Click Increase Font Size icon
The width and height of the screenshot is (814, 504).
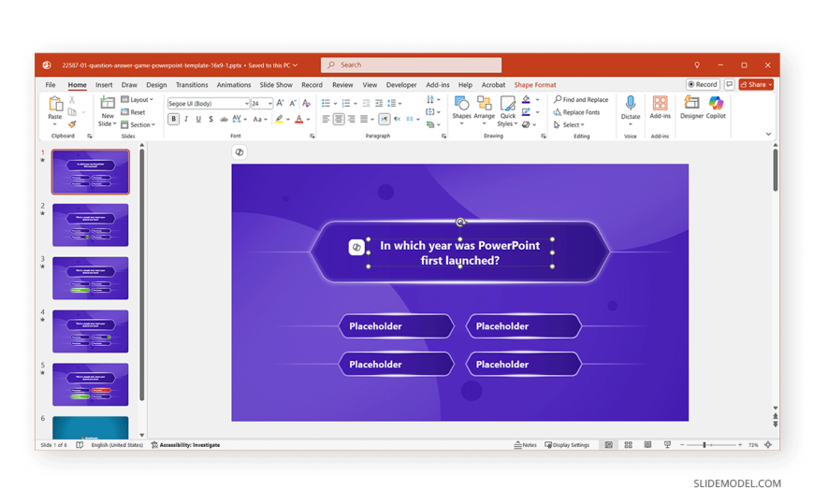pos(281,103)
